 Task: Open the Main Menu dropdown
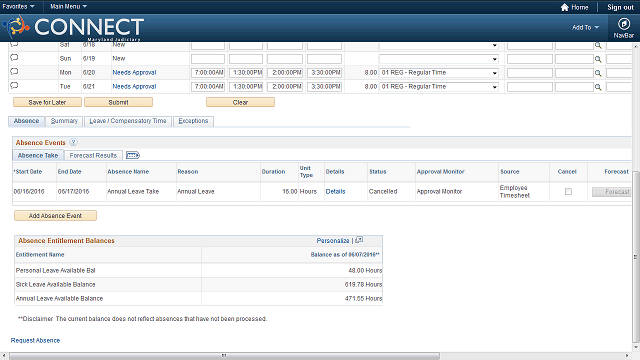tap(68, 7)
